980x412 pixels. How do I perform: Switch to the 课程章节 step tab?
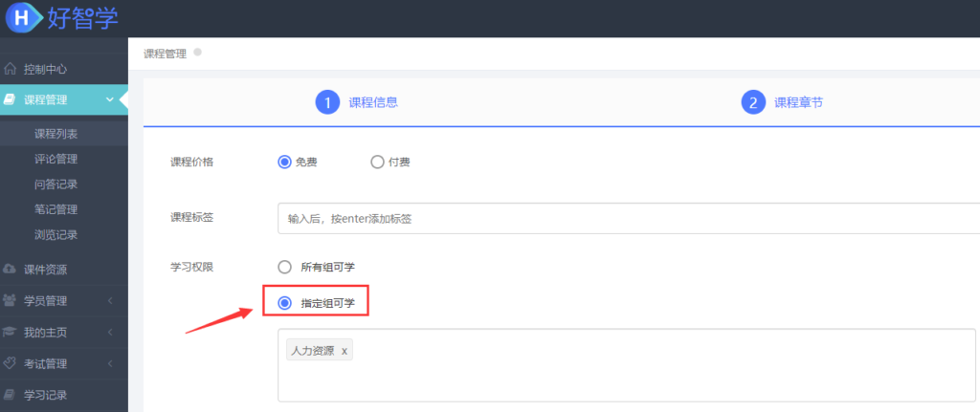pyautogui.click(x=799, y=103)
